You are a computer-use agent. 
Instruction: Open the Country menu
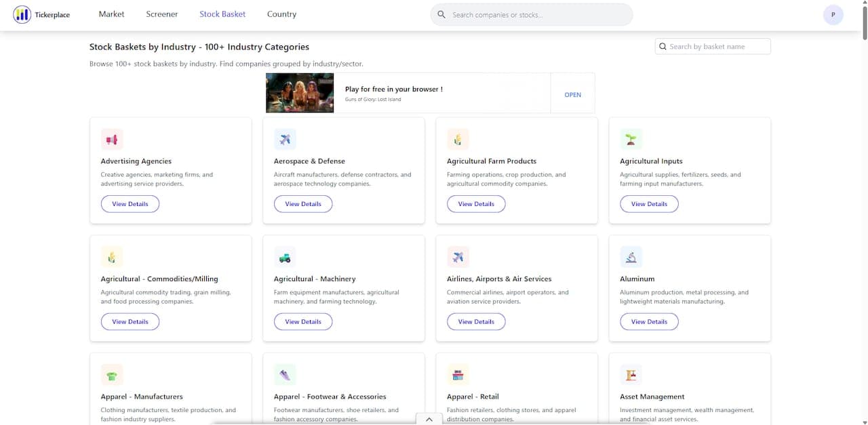281,14
